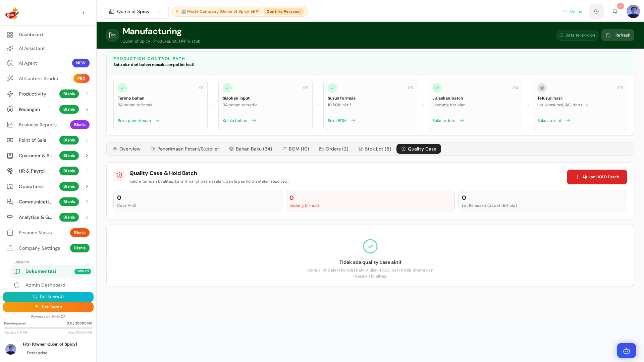This screenshot has height=362, width=644.
Task: Open the Bahan Baku (34) tab
Action: coord(251,149)
